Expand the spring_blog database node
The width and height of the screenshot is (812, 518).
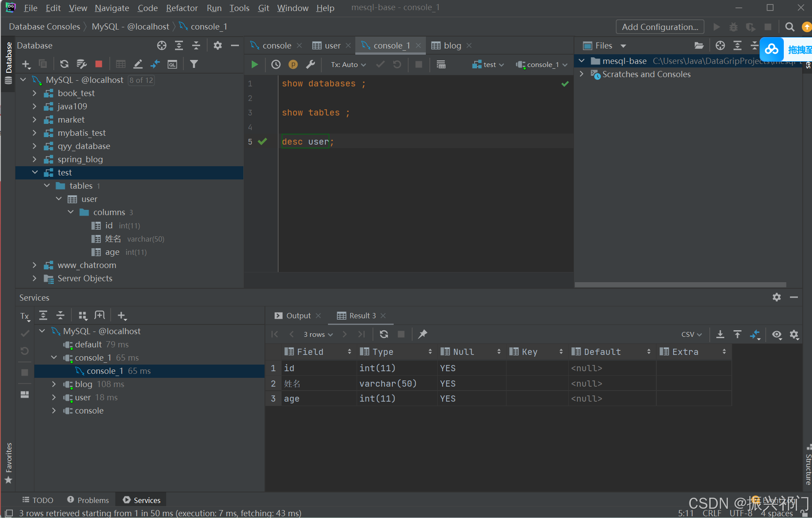tap(34, 159)
